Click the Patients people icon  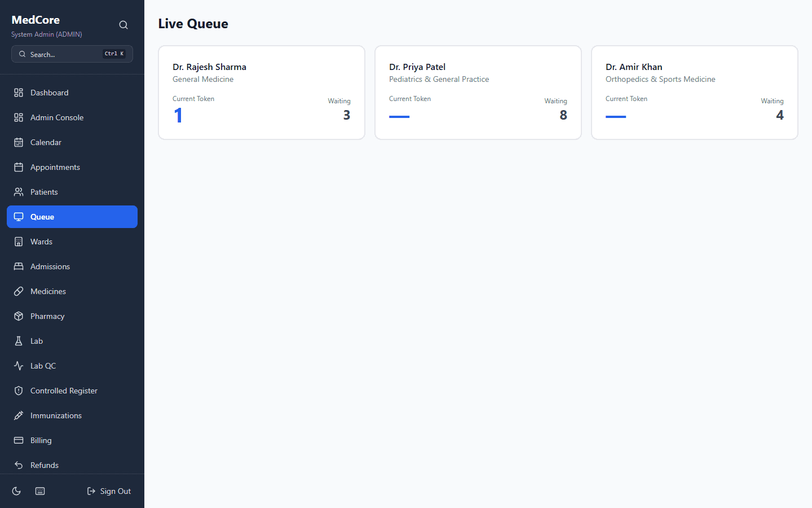pyautogui.click(x=19, y=192)
